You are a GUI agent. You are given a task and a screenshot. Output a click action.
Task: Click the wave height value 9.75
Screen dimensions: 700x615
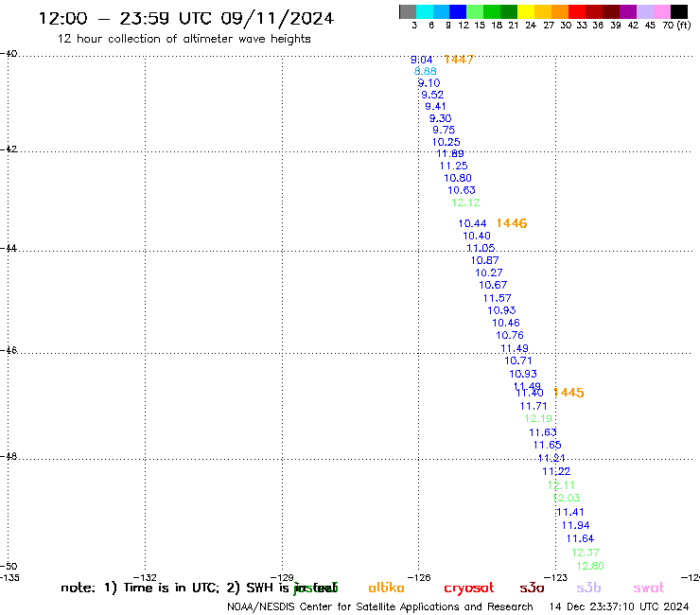(x=444, y=130)
